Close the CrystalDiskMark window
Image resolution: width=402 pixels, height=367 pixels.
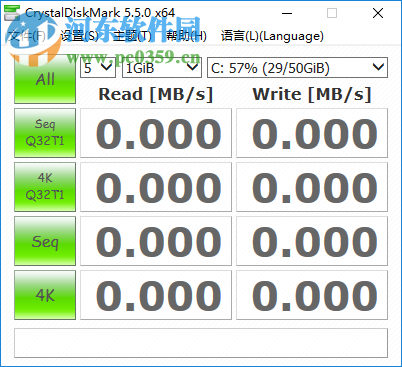378,13
